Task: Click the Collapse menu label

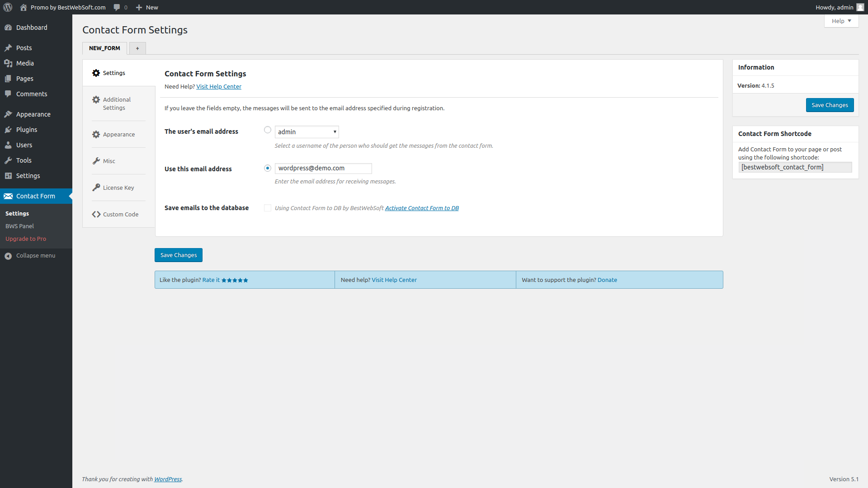Action: (36, 256)
